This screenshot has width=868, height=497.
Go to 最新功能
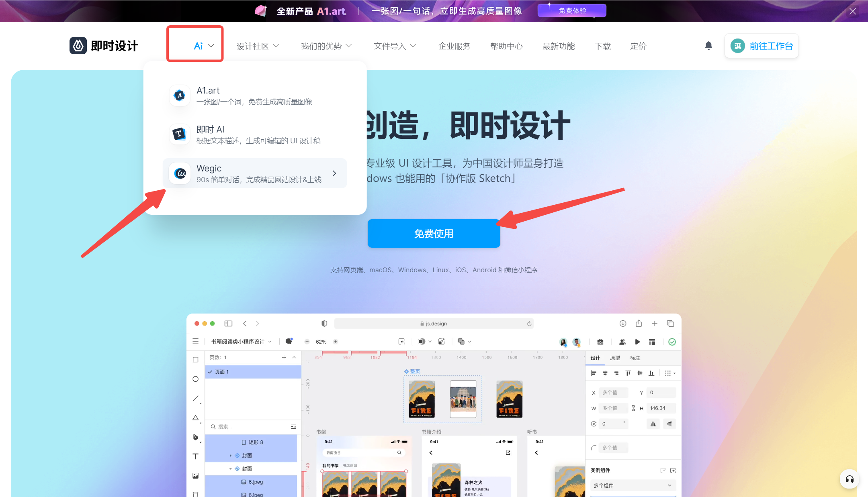(559, 46)
